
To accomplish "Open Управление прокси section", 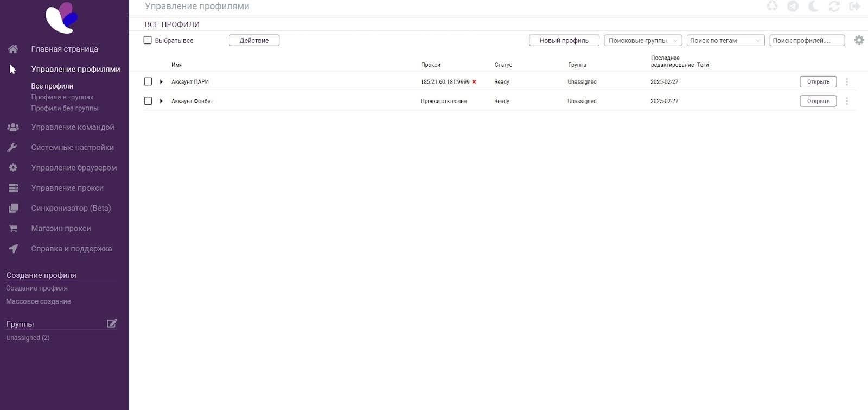I will (67, 188).
